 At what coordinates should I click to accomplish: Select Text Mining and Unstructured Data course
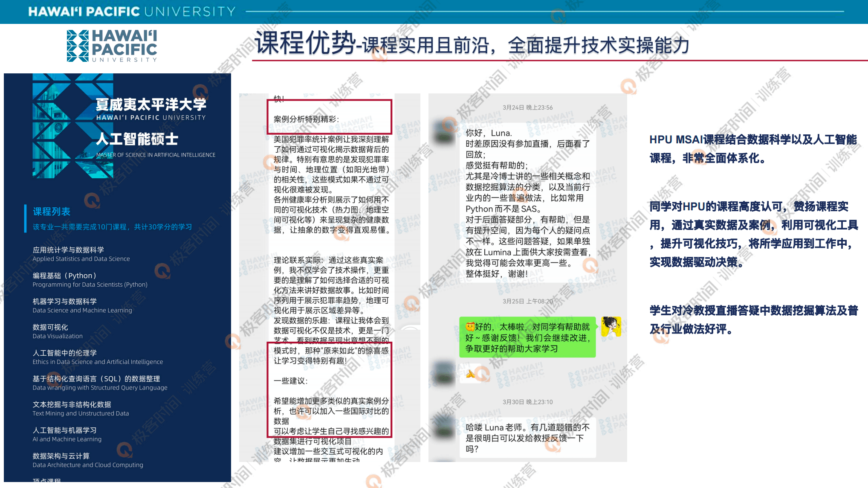click(x=80, y=409)
